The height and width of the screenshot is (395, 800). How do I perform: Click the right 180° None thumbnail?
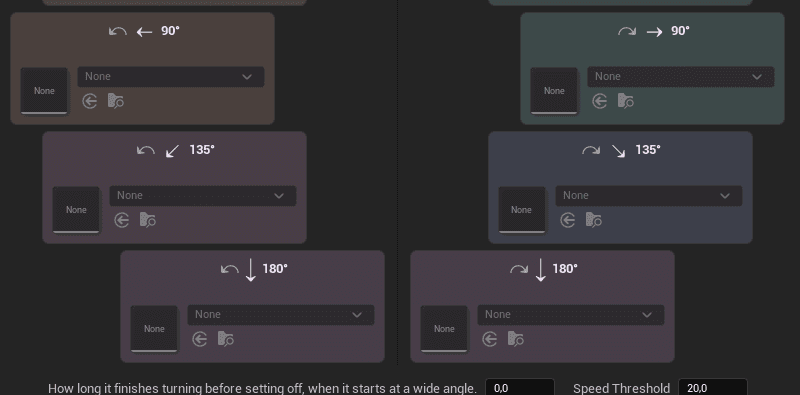point(444,329)
